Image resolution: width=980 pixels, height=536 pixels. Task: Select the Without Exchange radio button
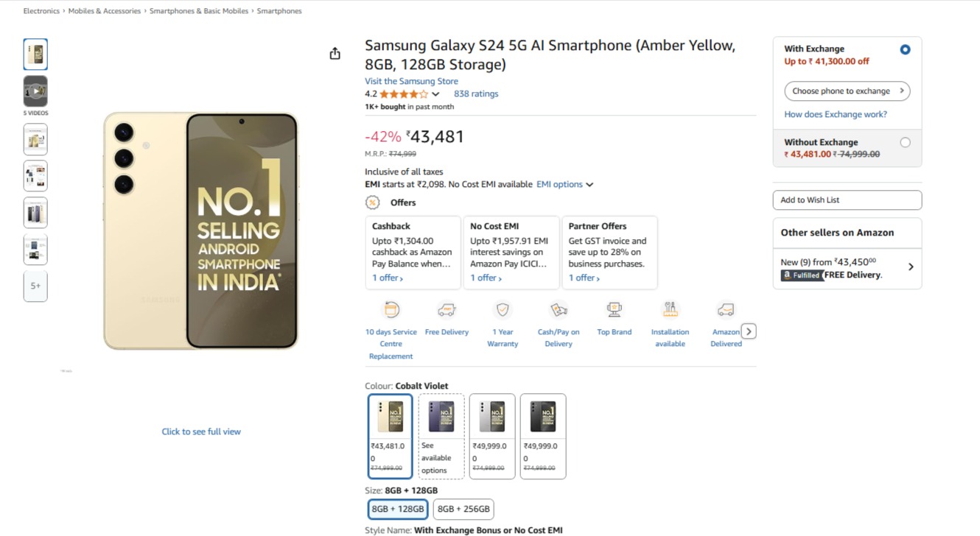pyautogui.click(x=905, y=143)
